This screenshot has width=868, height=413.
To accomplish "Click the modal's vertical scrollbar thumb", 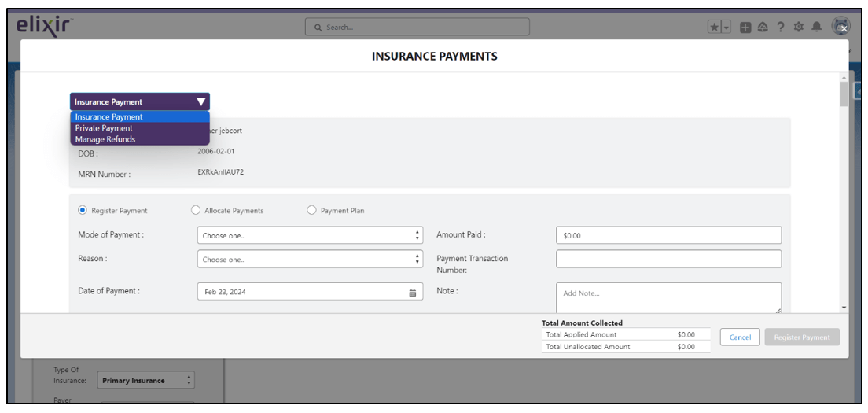I will tap(844, 94).
